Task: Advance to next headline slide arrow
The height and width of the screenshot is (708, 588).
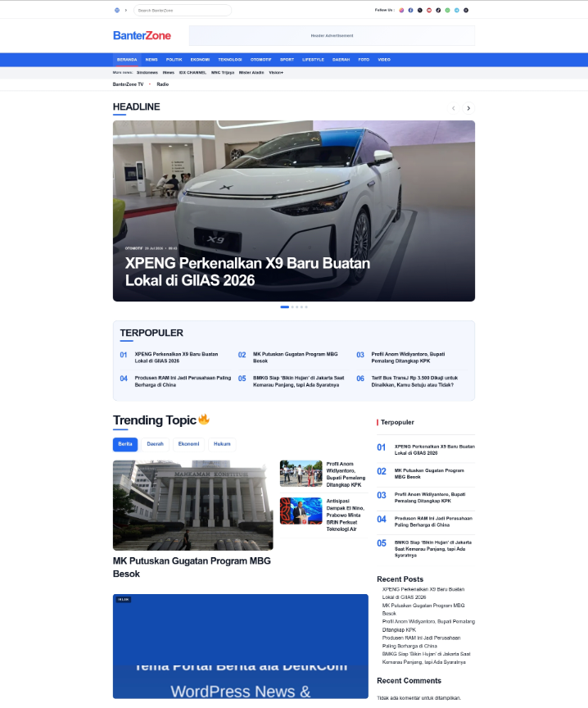Action: coord(468,108)
